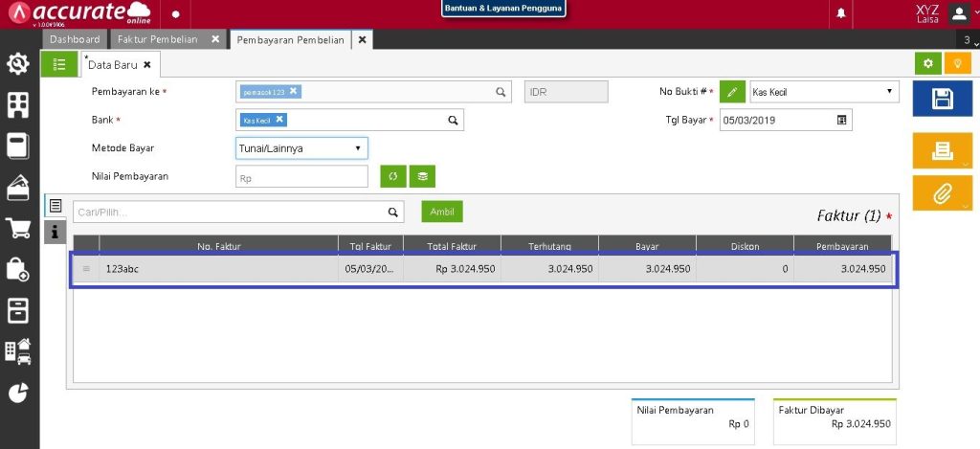Screen dimensions: 980x449
Task: Click the 05/03/20... invoice date cell
Action: pos(370,269)
